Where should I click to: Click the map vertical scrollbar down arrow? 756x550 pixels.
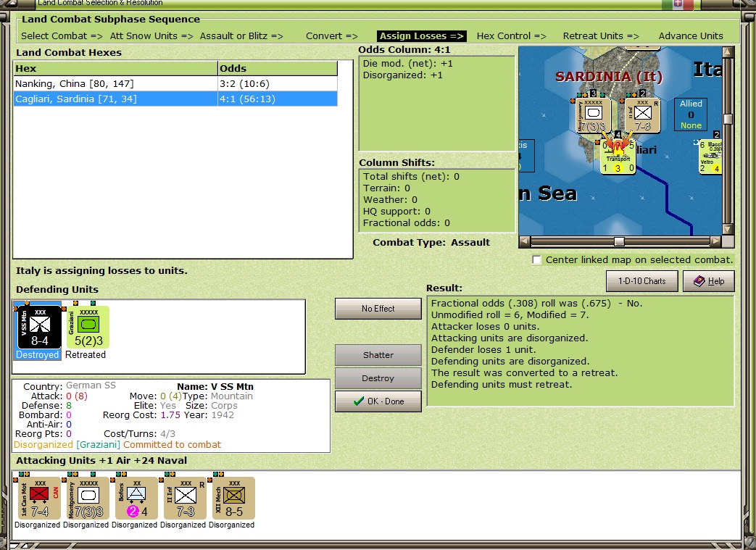728,230
